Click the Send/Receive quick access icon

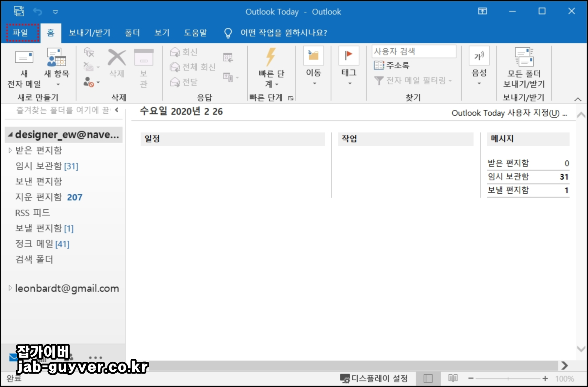coord(19,11)
